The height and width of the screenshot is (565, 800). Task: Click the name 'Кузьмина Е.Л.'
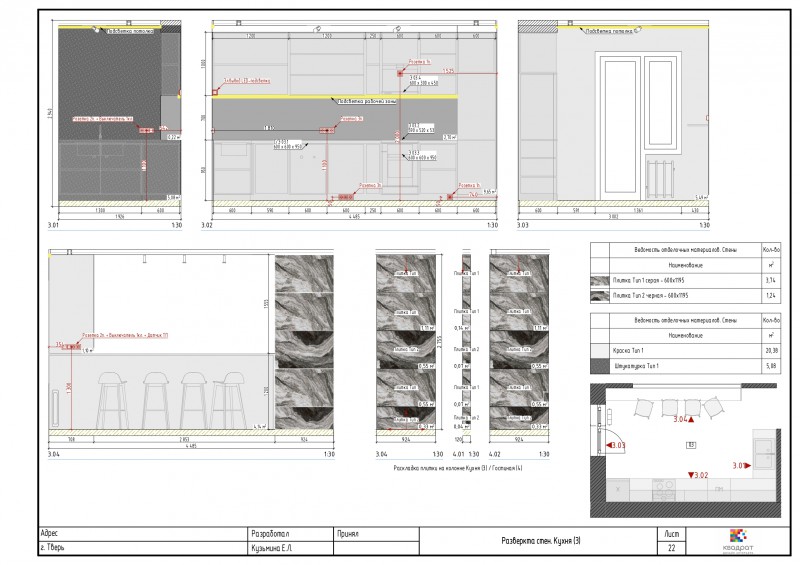point(271,548)
